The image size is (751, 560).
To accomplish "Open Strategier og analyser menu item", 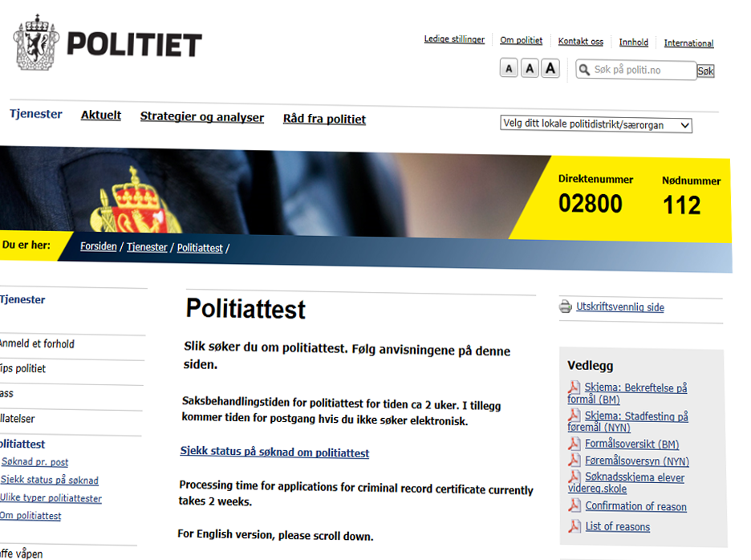I will click(202, 117).
